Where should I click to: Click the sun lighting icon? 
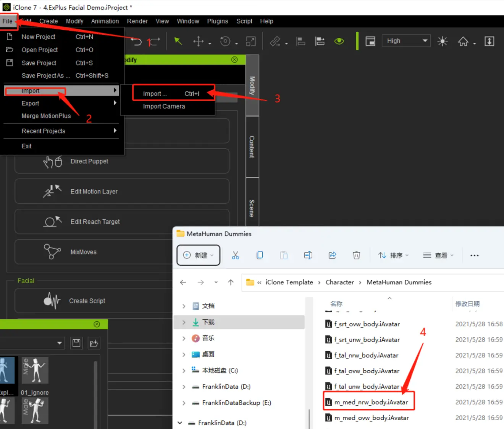pos(443,41)
